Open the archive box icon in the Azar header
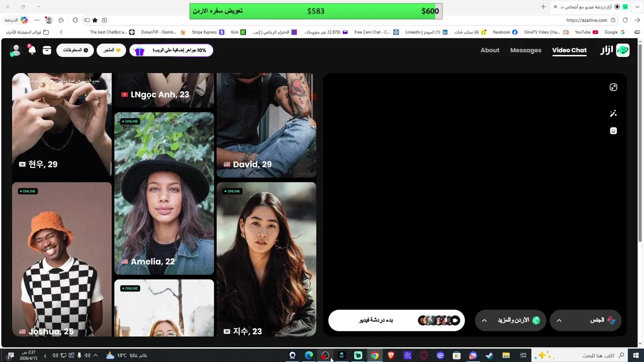This screenshot has width=644, height=362. (47, 50)
